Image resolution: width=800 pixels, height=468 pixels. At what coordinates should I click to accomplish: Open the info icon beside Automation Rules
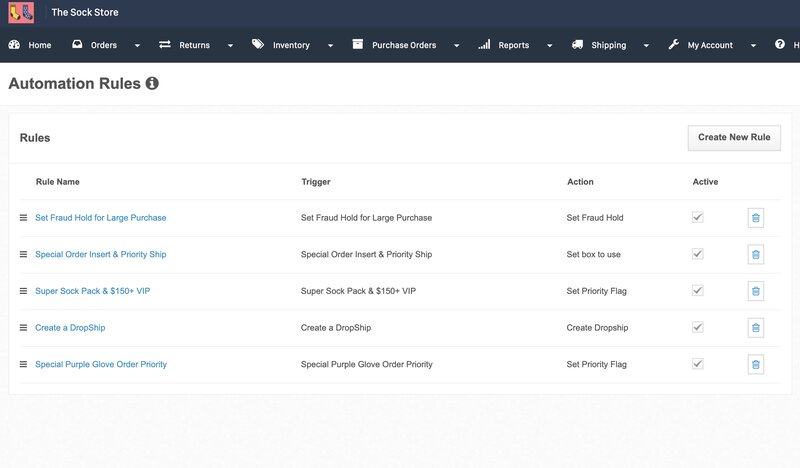pos(152,84)
